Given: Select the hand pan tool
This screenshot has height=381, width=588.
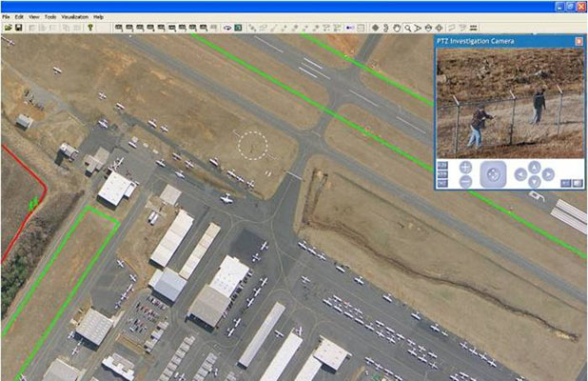Looking at the screenshot, I should (397, 28).
